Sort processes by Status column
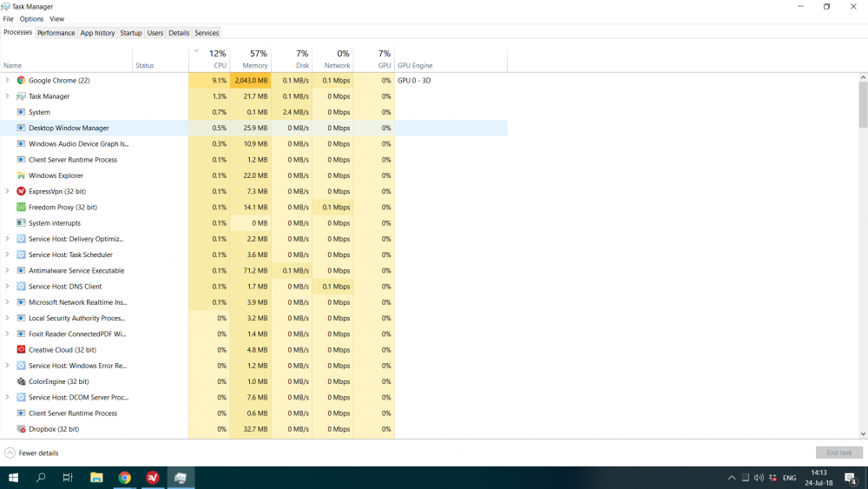Viewport: 868px width, 489px height. coord(161,59)
